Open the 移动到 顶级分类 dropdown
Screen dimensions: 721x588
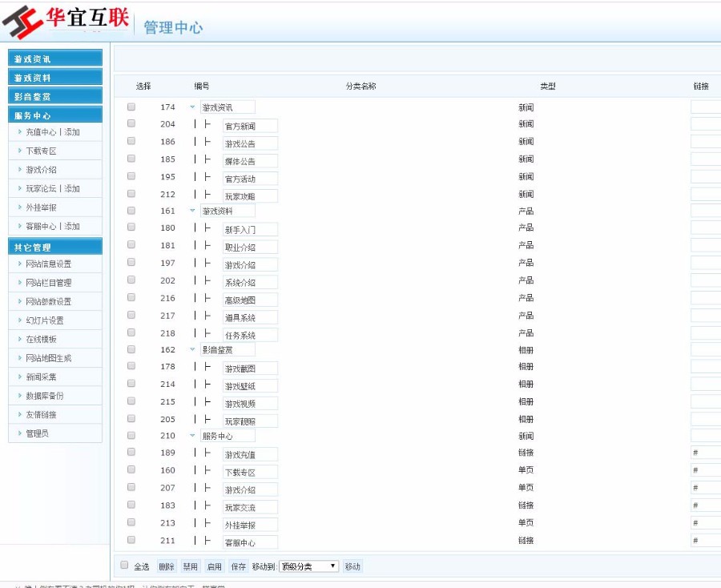point(308,566)
